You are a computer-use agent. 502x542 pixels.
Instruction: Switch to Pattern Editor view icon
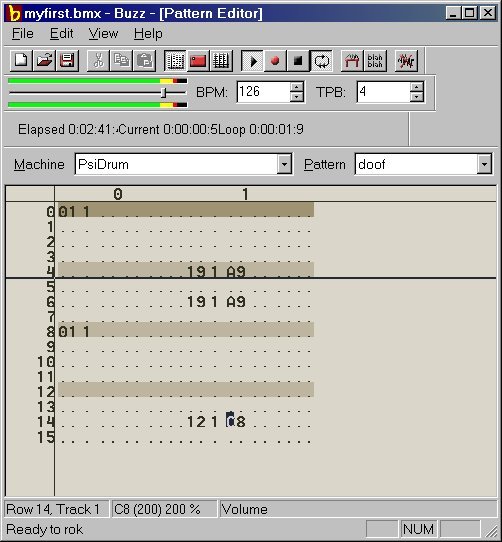(x=175, y=61)
